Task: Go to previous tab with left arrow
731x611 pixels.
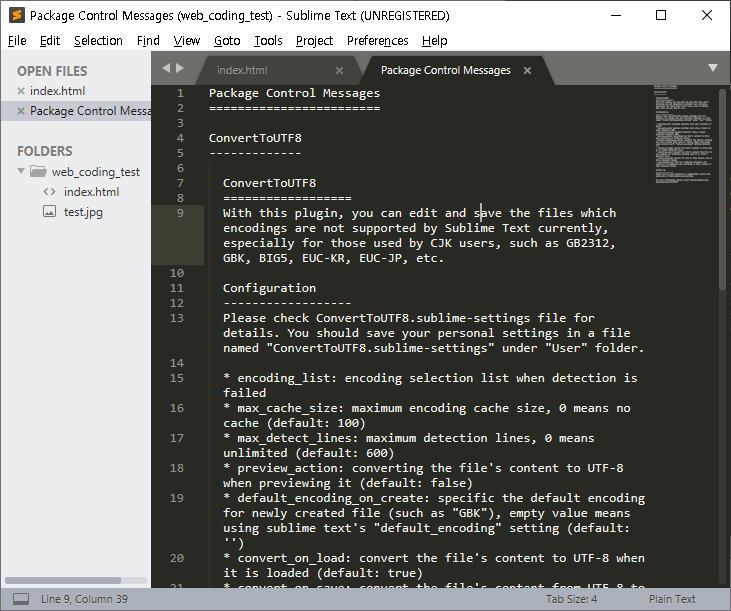Action: click(166, 68)
